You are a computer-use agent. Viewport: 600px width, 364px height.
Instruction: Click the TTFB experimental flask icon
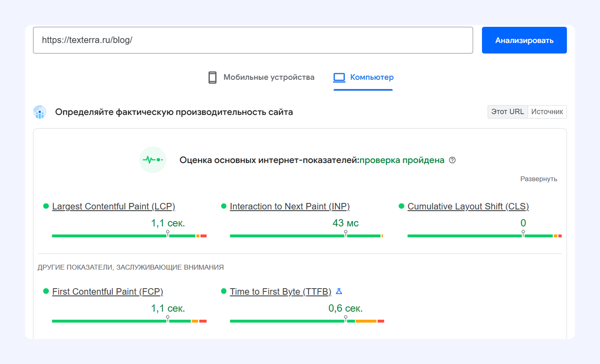[339, 291]
